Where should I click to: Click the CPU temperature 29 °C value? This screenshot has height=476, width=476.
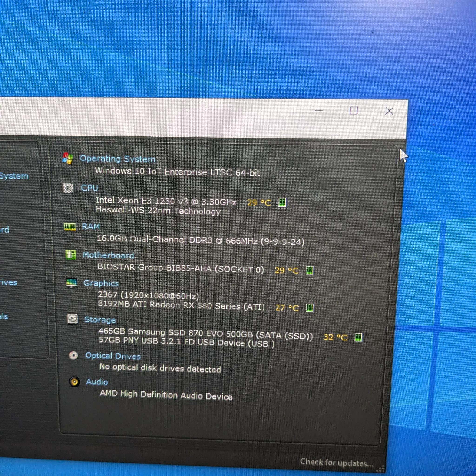click(x=259, y=203)
